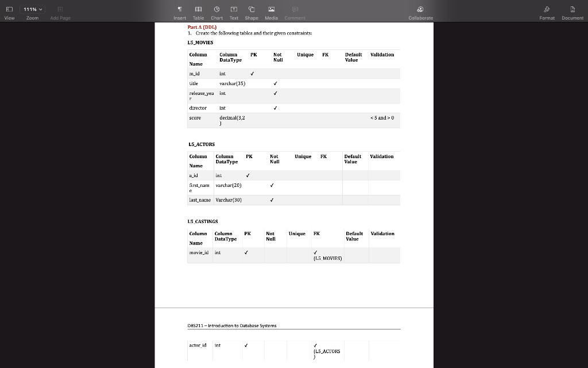Toggle the Document setup sidebar
The height and width of the screenshot is (368, 588).
(x=572, y=10)
